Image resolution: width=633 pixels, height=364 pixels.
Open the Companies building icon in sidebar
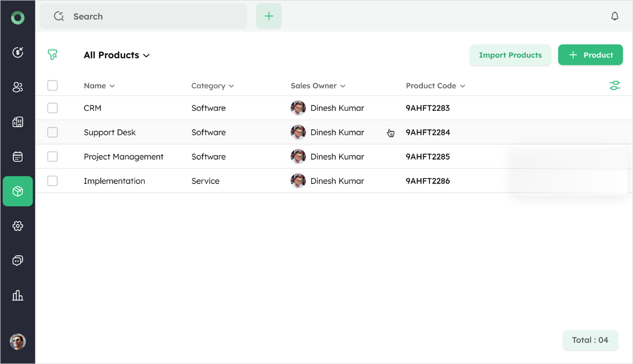18,122
